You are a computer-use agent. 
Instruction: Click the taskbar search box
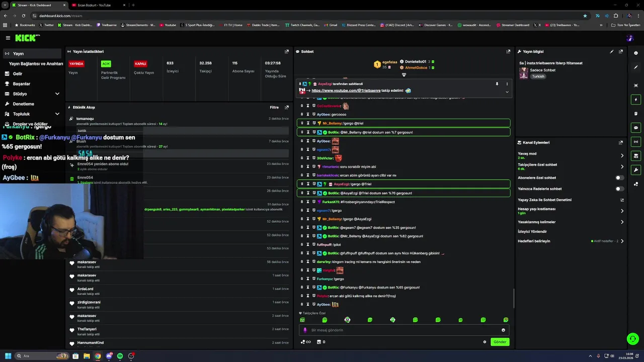point(42,356)
